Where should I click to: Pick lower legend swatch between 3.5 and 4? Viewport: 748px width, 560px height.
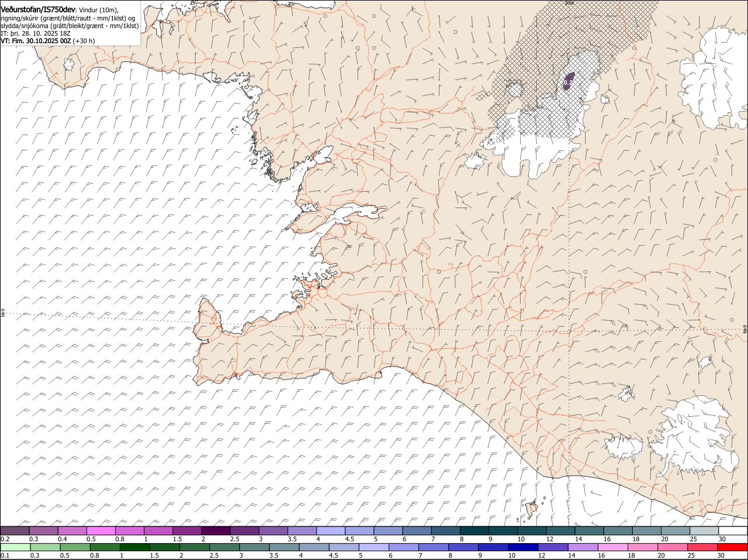coord(283,547)
